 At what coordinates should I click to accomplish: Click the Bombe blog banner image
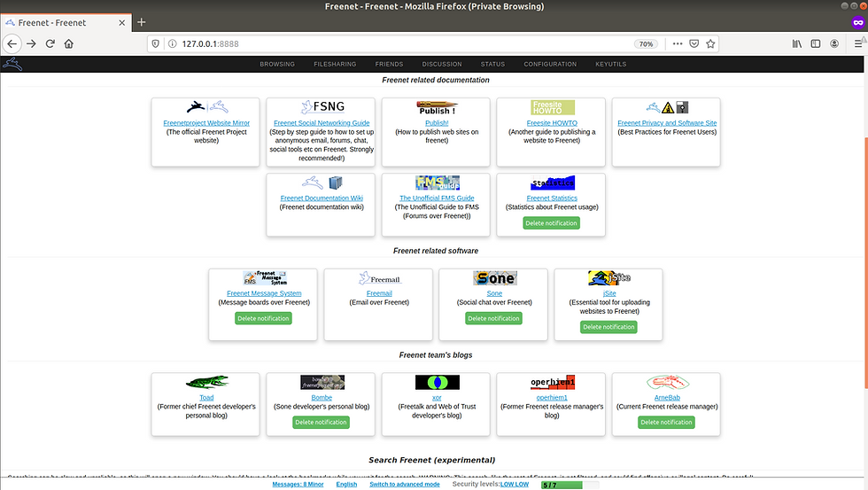coord(322,382)
